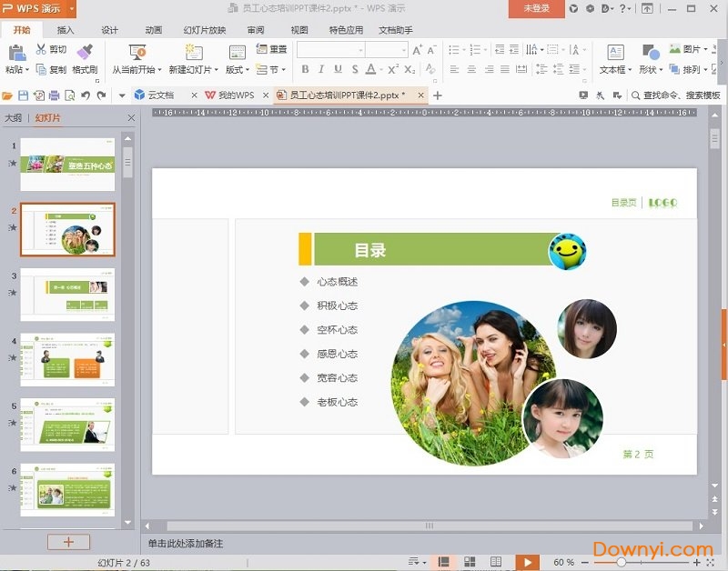
Task: Click the 未登录 login button
Action: click(x=536, y=8)
